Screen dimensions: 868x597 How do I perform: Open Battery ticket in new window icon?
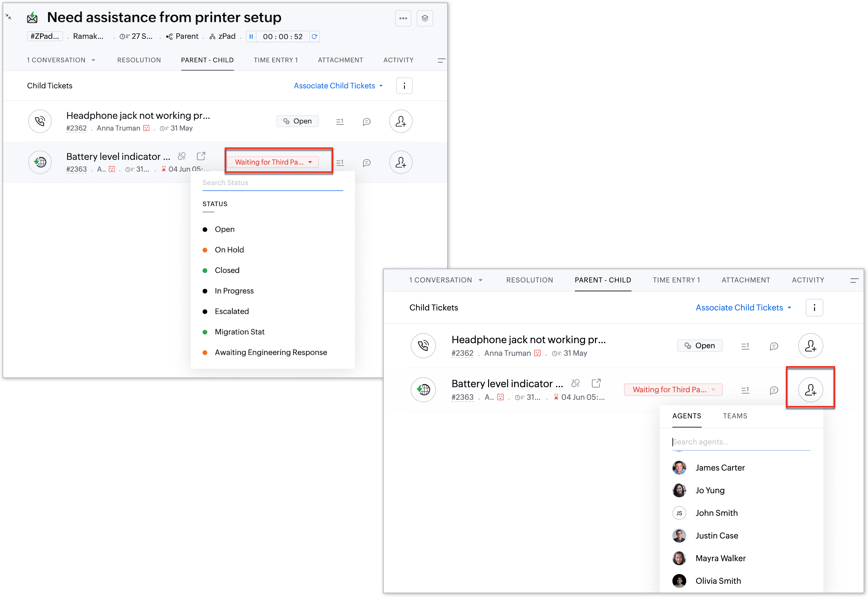tap(201, 156)
